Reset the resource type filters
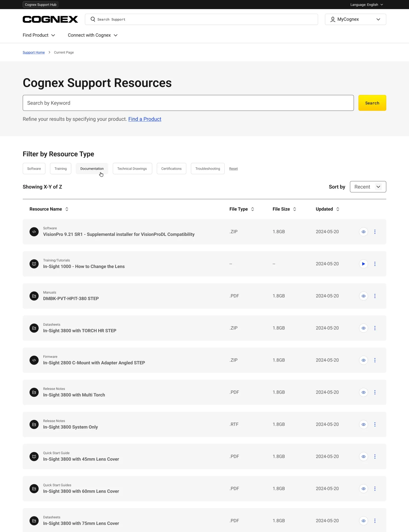409x532 pixels. click(x=233, y=169)
